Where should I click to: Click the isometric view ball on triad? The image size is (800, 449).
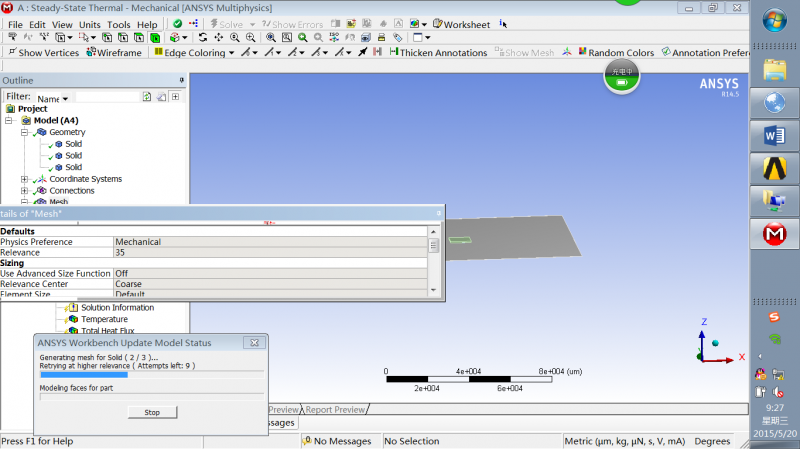[x=715, y=343]
